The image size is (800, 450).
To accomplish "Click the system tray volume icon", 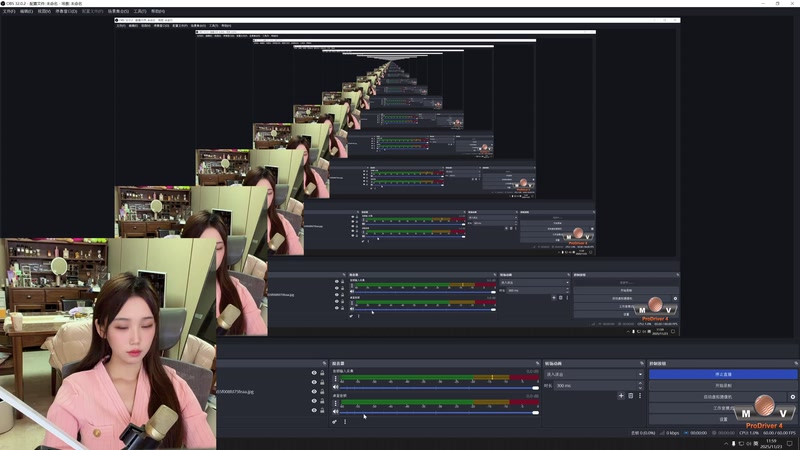I will click(748, 443).
